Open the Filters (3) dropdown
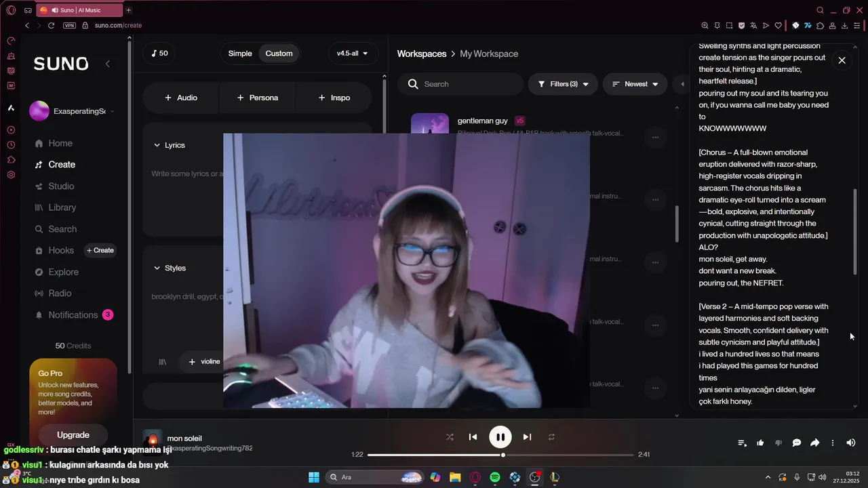This screenshot has height=488, width=868. 563,84
